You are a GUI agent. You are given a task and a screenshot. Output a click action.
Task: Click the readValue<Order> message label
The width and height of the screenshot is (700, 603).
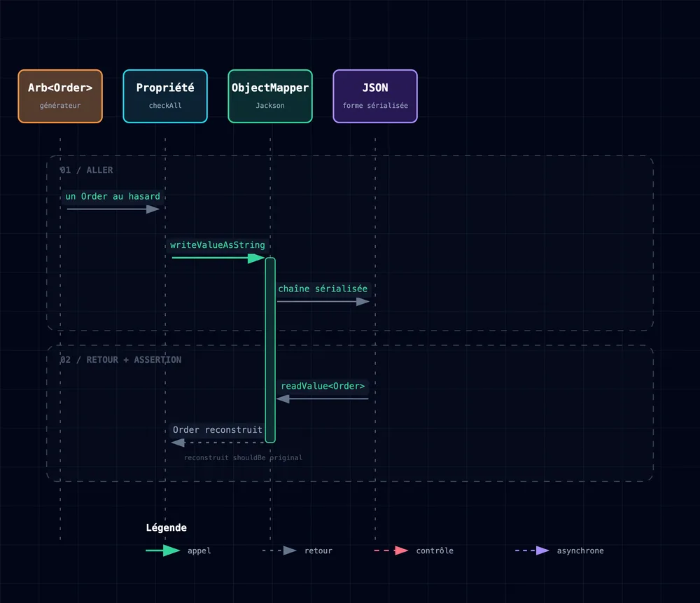323,386
